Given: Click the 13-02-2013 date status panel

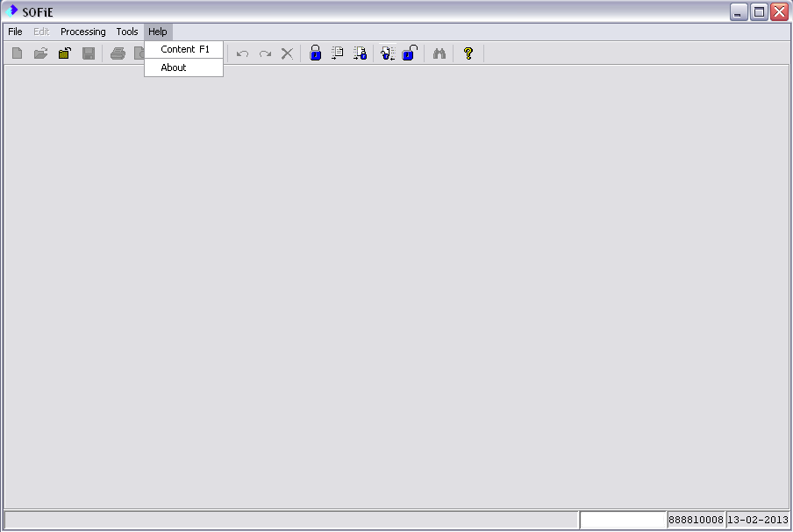Looking at the screenshot, I should tap(758, 520).
